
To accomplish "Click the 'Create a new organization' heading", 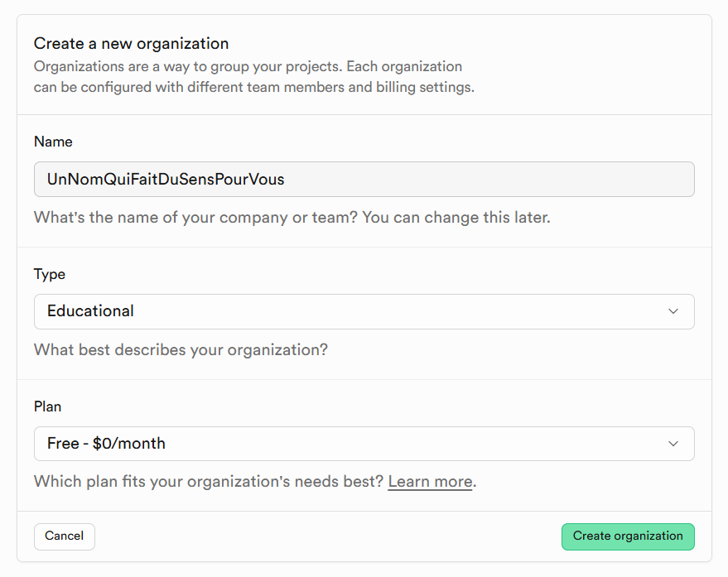I will [x=131, y=43].
